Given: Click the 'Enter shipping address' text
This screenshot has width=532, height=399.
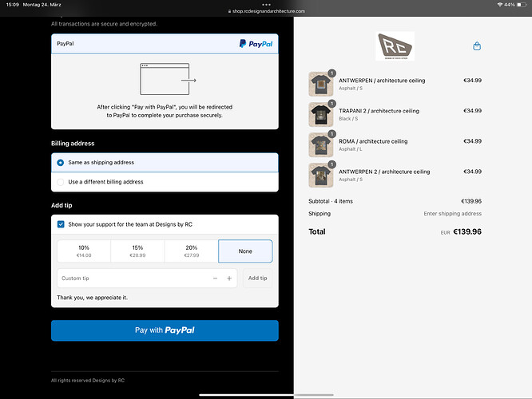Looking at the screenshot, I should pos(452,214).
